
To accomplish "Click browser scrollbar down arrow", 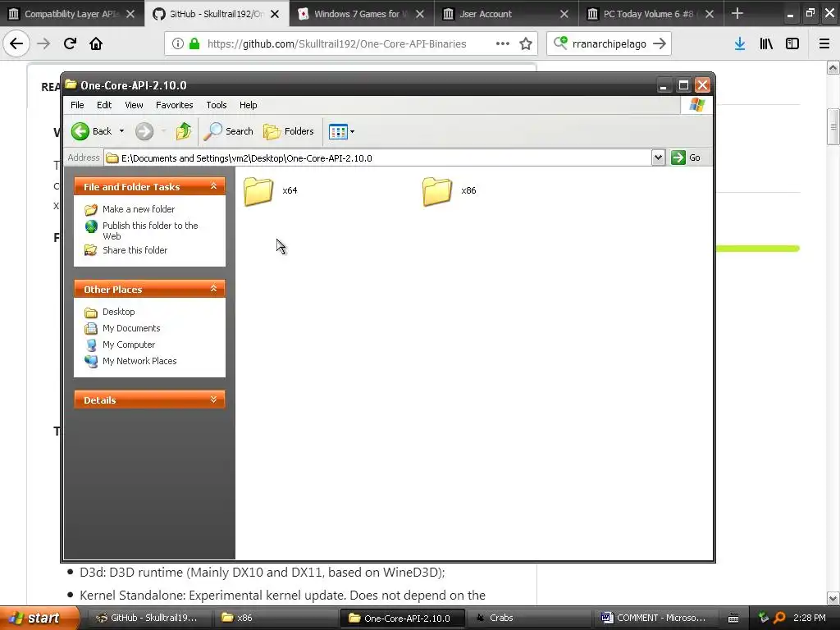I will coord(833,598).
